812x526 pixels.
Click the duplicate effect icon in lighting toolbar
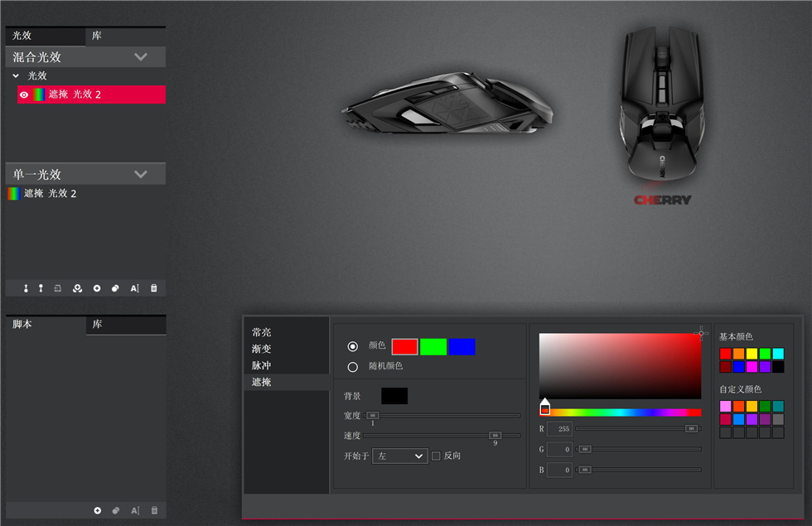pos(115,288)
